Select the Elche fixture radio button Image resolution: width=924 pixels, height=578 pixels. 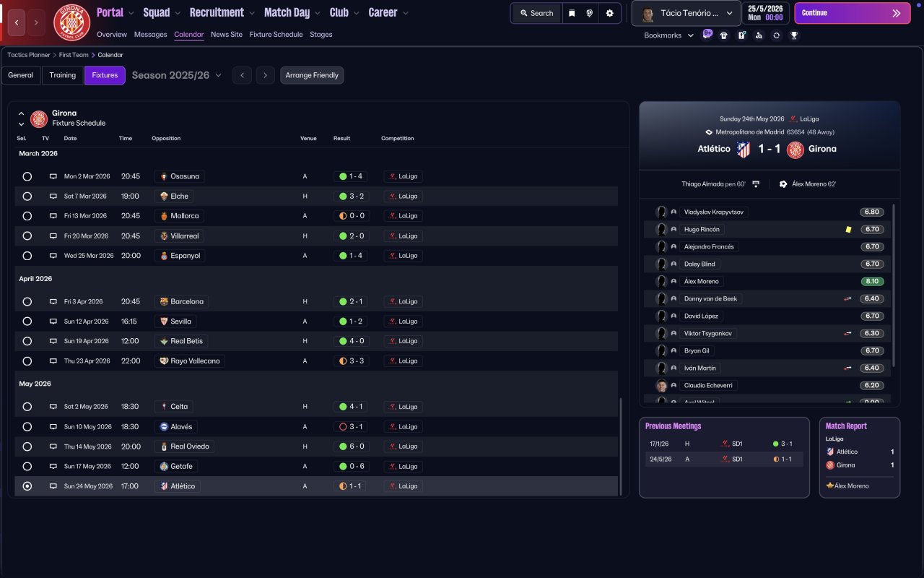click(27, 196)
